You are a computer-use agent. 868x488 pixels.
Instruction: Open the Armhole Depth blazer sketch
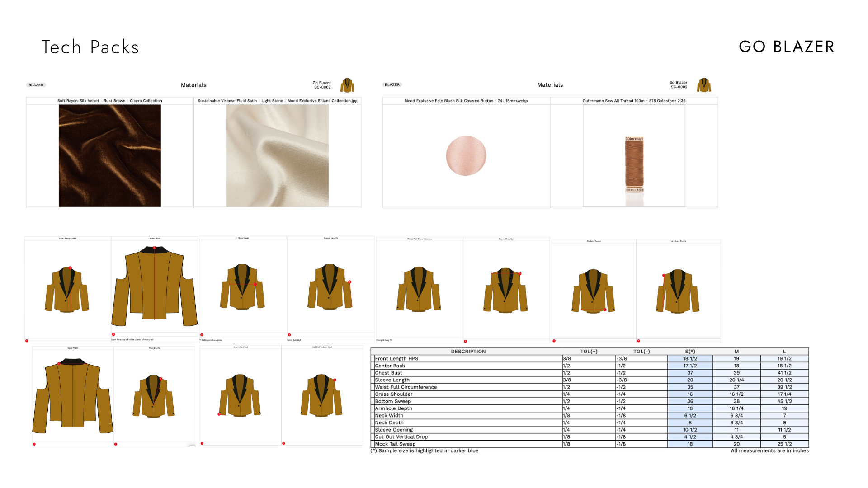[678, 291]
